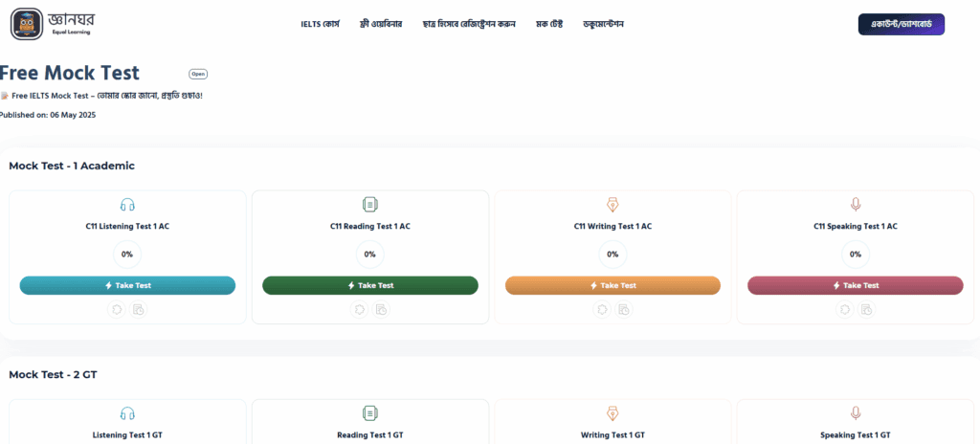Click the Open status badge
The image size is (980, 444).
click(x=198, y=74)
